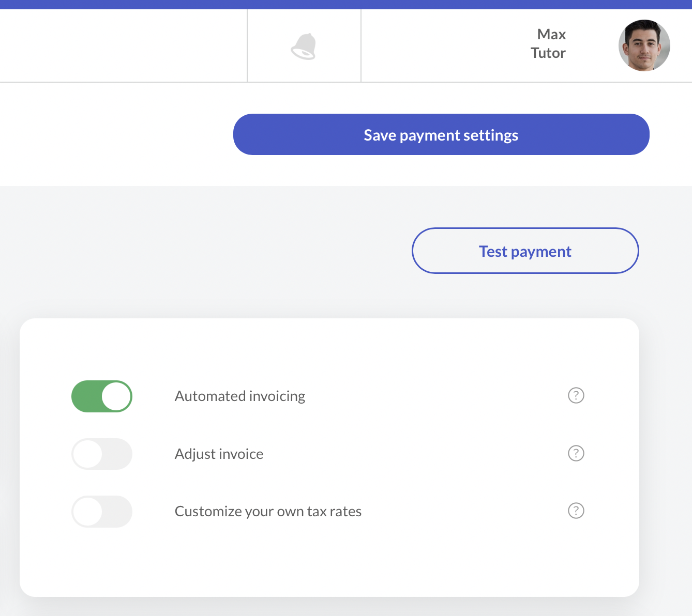Click the 'Automated invoicing' label text
The image size is (692, 616).
[240, 396]
